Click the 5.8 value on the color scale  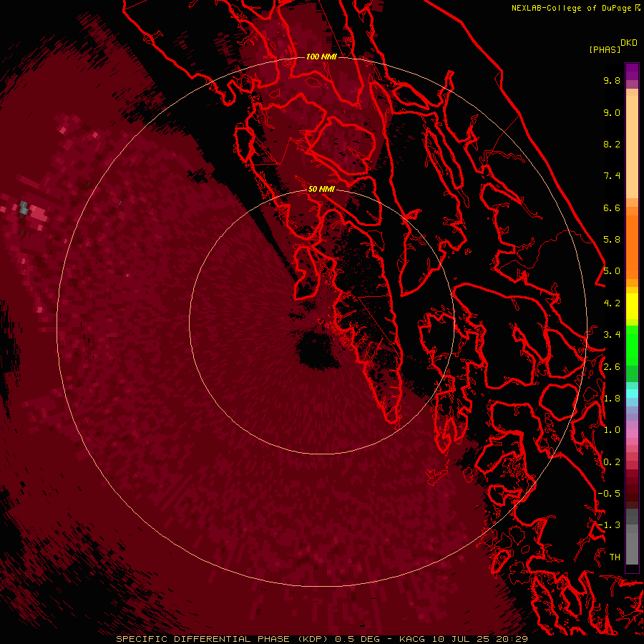[612, 240]
